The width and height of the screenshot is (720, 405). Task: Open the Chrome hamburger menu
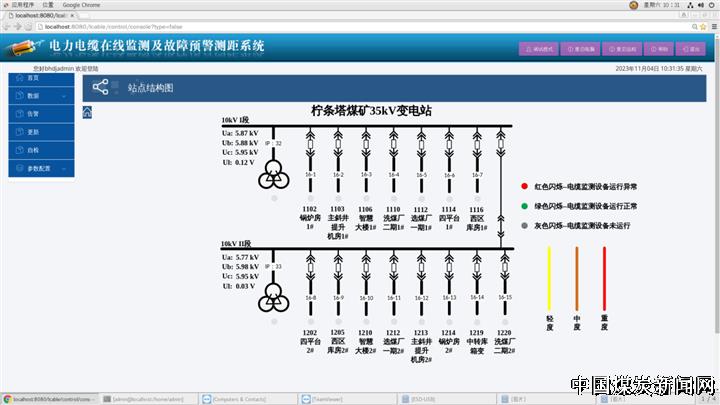(711, 27)
